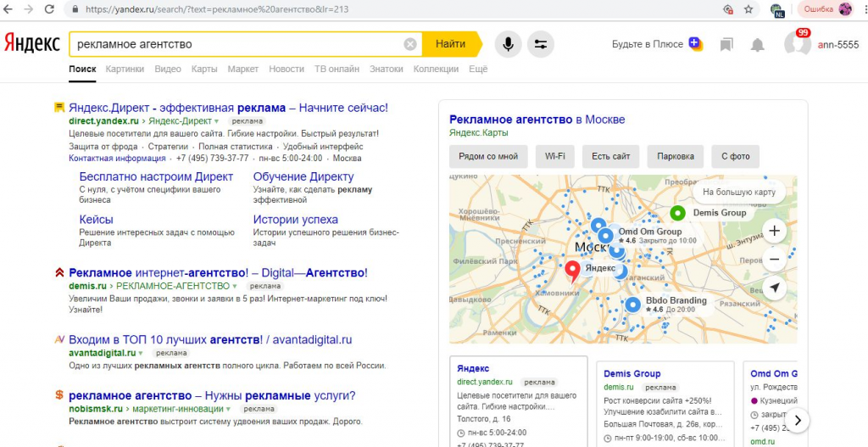Open Входим в ТОП 10 лучших агентств result
This screenshot has width=868, height=447.
coord(210,339)
